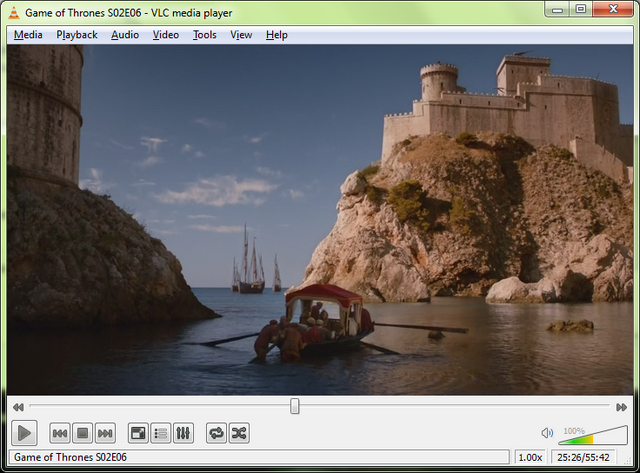Click the VLC cone icon in title bar
This screenshot has height=473, width=640.
[x=14, y=13]
